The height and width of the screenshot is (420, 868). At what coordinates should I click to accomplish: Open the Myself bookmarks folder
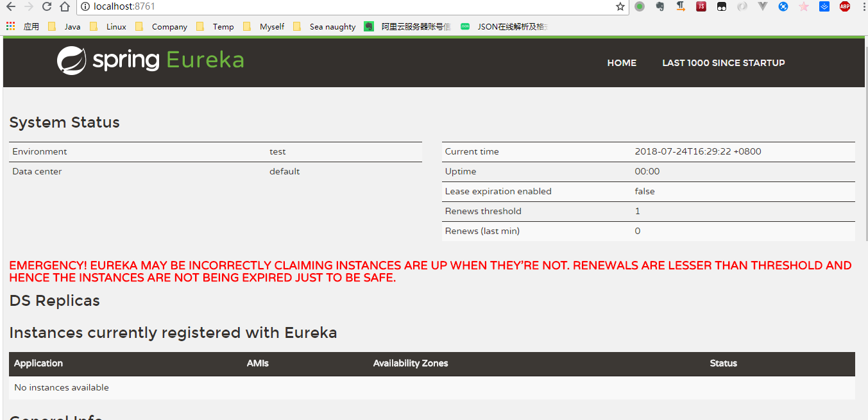tap(264, 26)
